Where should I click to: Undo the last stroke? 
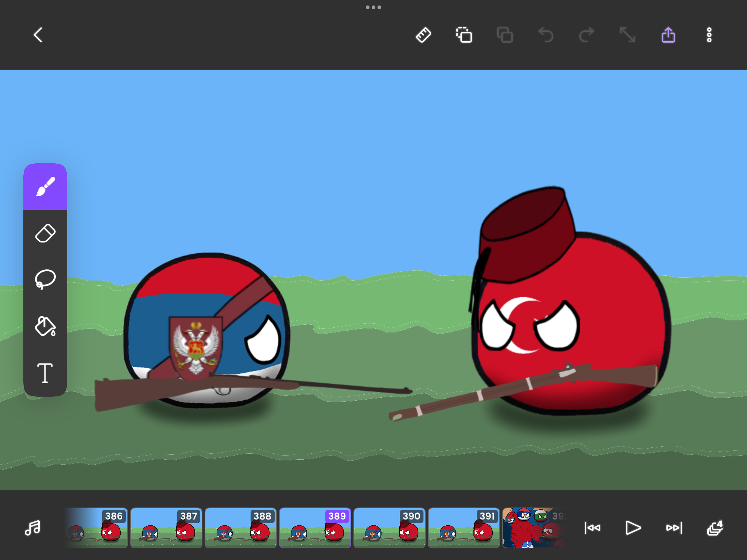(545, 35)
